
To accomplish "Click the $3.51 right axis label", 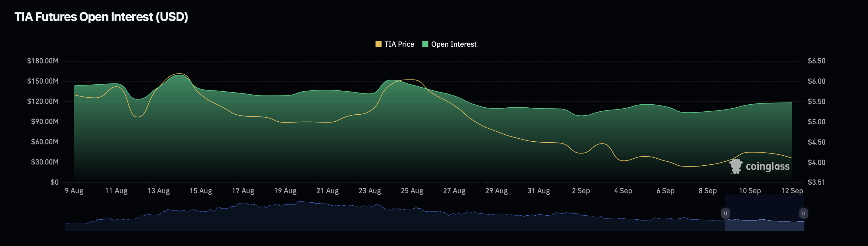I will (817, 182).
